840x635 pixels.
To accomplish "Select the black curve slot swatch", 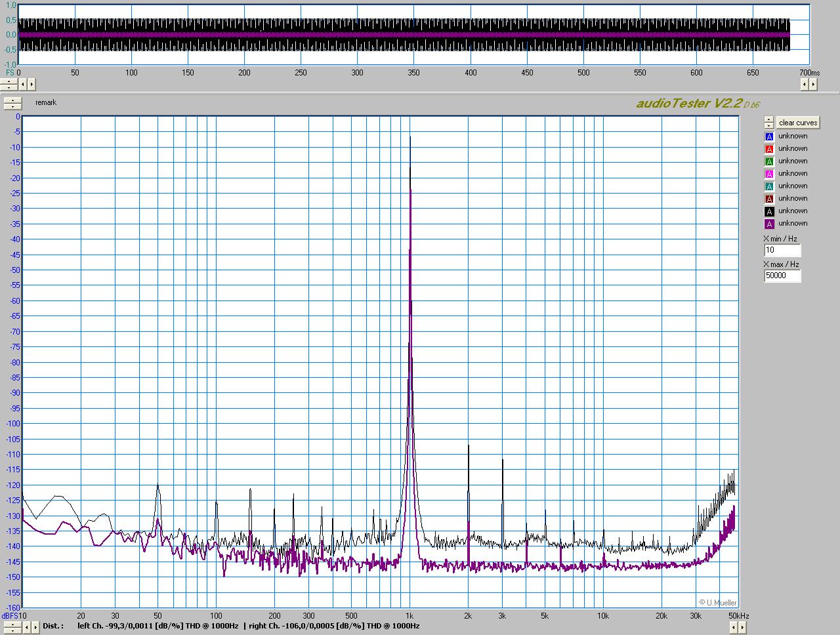I will point(769,211).
